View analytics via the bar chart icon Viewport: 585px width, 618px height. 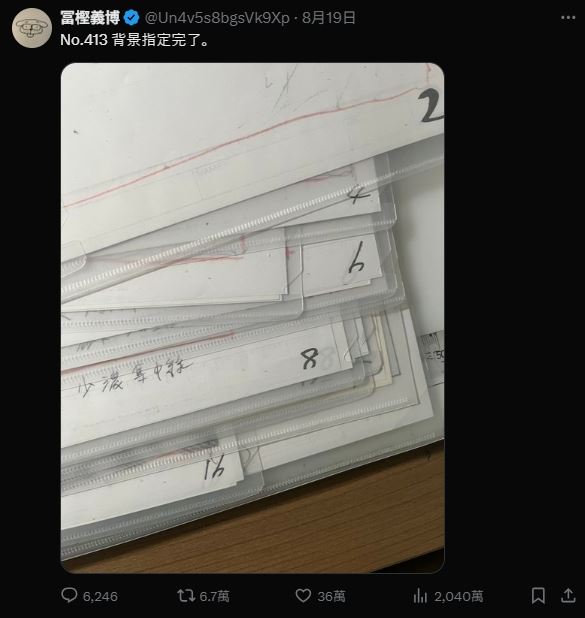coord(420,595)
